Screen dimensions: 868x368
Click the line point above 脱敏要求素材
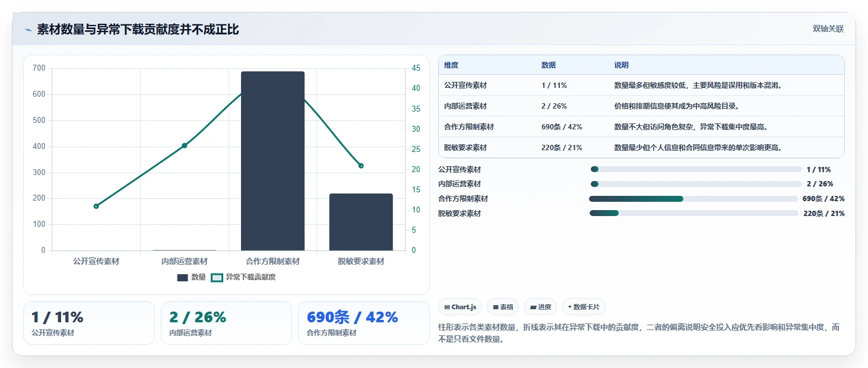(x=361, y=166)
